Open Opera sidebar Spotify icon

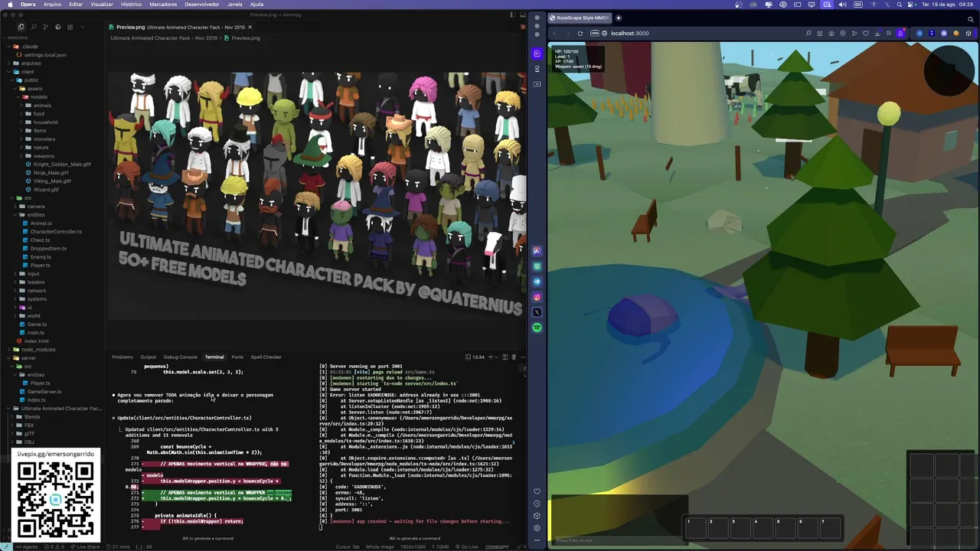pyautogui.click(x=537, y=328)
